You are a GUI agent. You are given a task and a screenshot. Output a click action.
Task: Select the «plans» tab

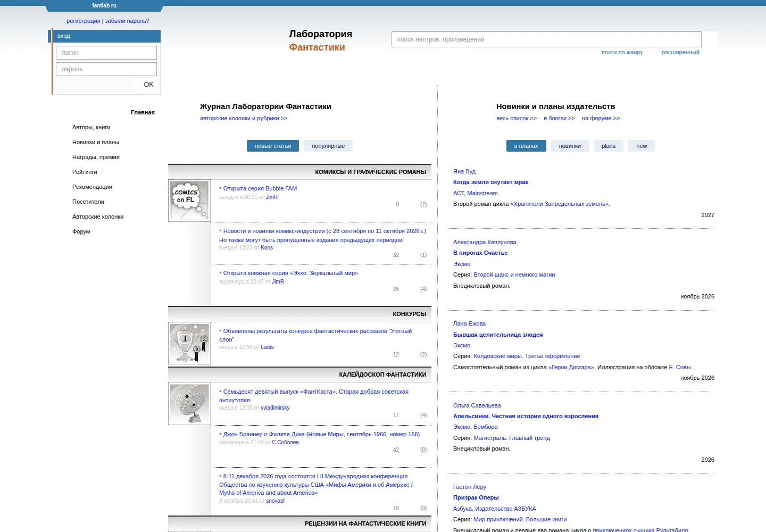609,146
